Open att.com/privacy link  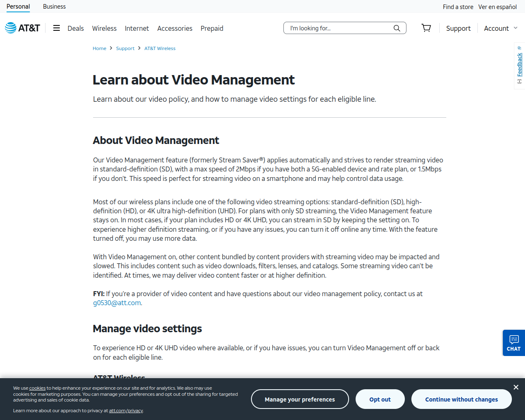[x=126, y=411]
